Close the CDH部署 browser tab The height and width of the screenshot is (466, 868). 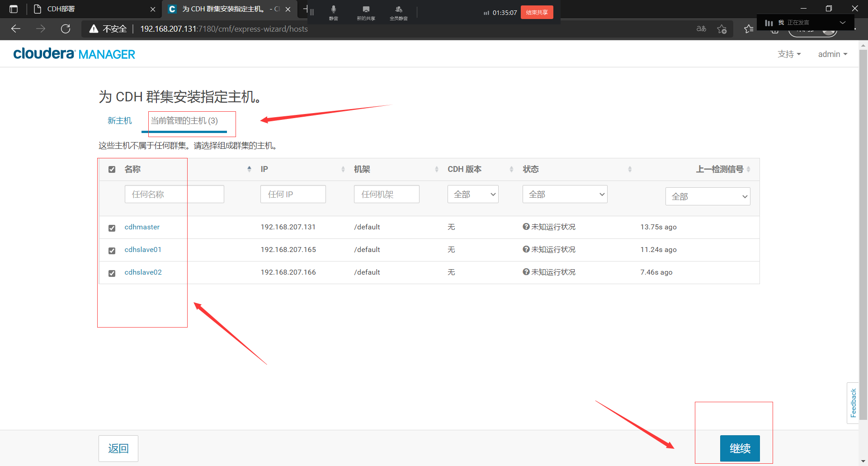pos(153,9)
